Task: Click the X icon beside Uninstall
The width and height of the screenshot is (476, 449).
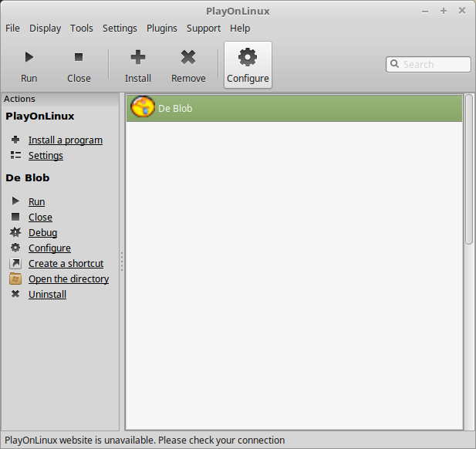Action: click(15, 294)
